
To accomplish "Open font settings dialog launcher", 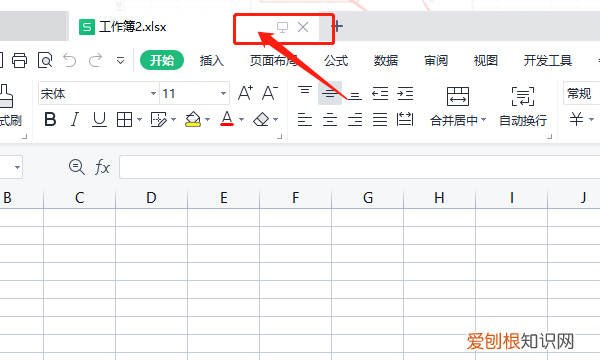I will [280, 137].
